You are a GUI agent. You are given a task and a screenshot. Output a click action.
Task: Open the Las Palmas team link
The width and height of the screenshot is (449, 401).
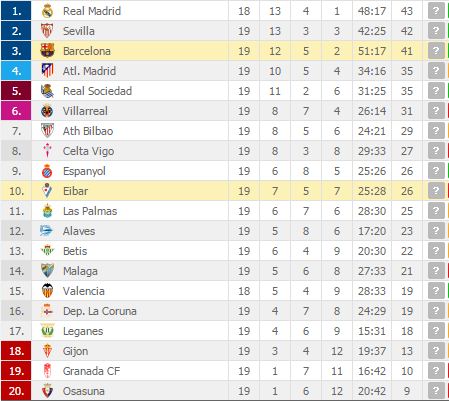(x=90, y=211)
